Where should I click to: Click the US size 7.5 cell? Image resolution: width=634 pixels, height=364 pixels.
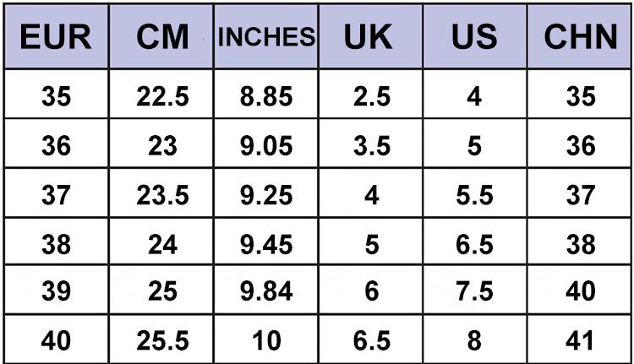[474, 292]
